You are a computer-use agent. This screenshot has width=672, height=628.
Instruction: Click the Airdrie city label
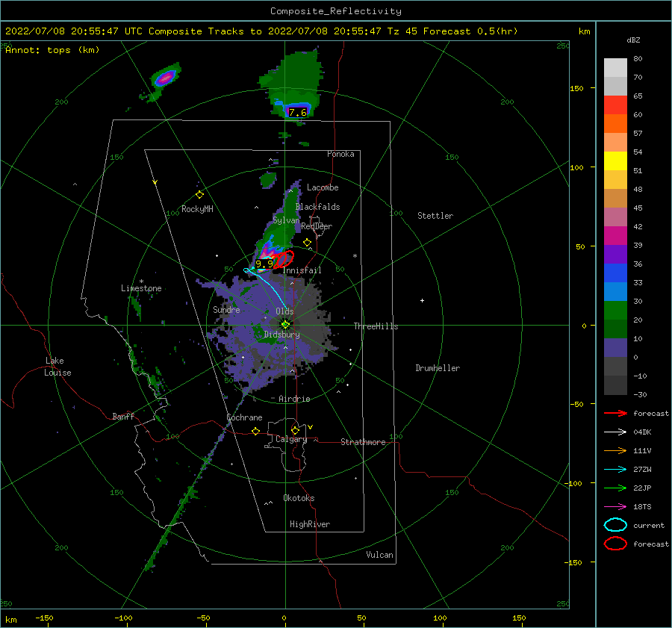(x=294, y=399)
